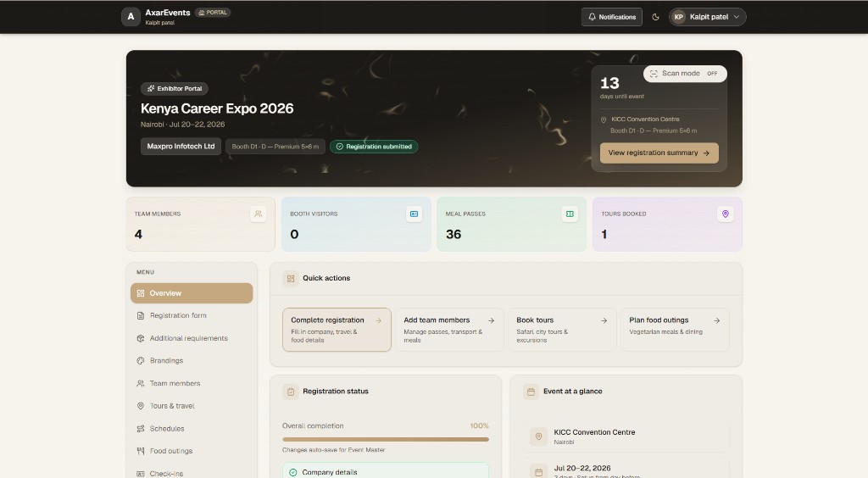Open Food outings menu item
Image resolution: width=868 pixels, height=478 pixels.
click(x=192, y=451)
